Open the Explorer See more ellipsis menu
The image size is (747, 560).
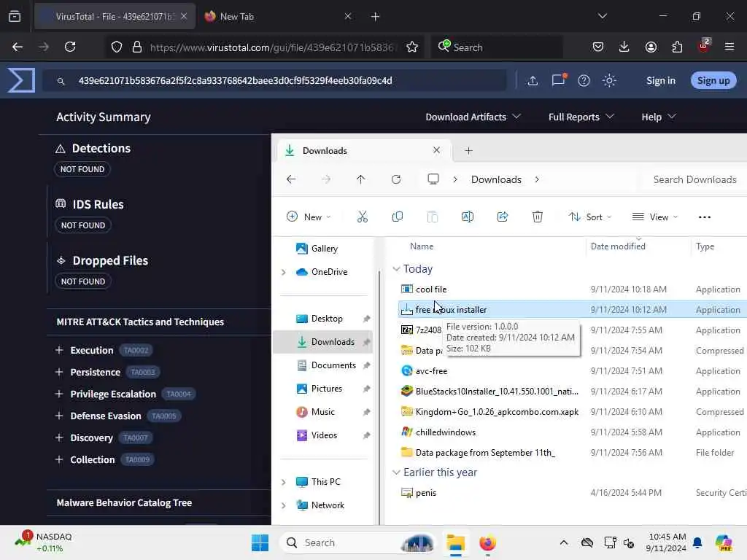point(705,217)
